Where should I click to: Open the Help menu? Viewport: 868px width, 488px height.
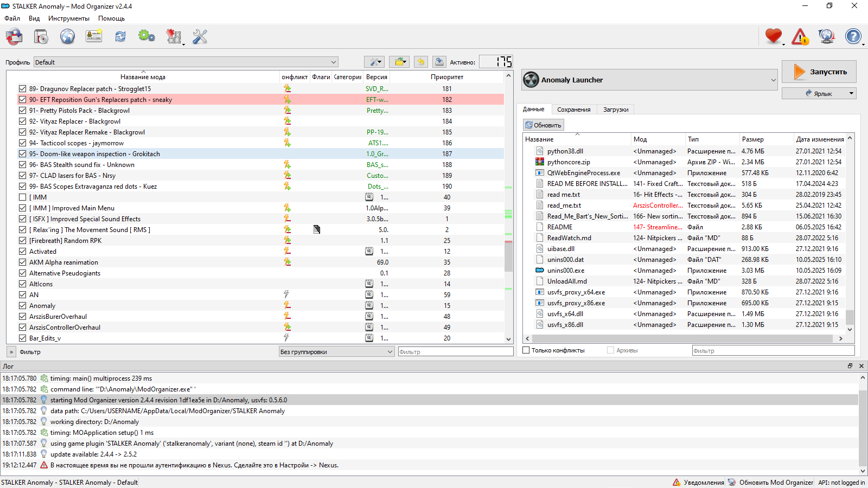[111, 18]
